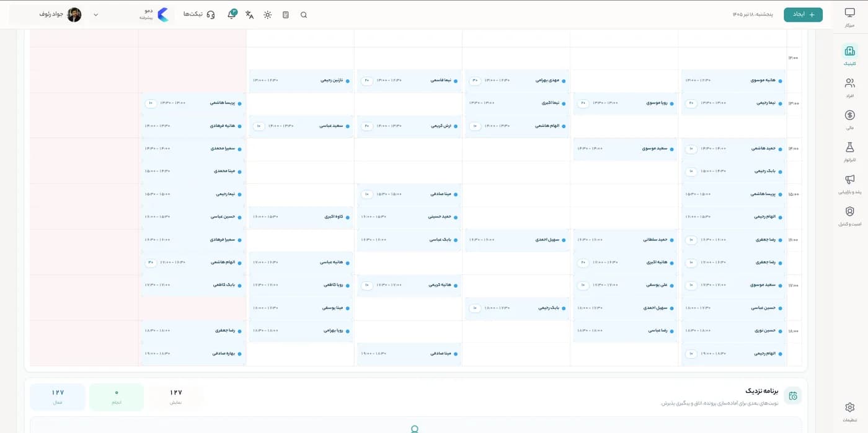Screen dimensions: 868x433
Task: Expand the user account dropdown chevron
Action: pyautogui.click(x=95, y=15)
